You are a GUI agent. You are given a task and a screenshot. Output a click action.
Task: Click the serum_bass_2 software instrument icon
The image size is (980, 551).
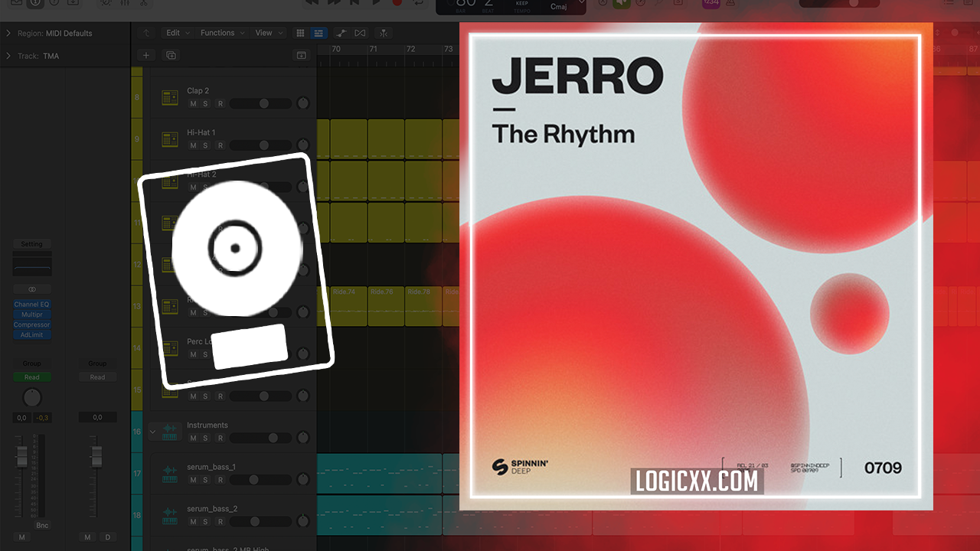click(170, 517)
